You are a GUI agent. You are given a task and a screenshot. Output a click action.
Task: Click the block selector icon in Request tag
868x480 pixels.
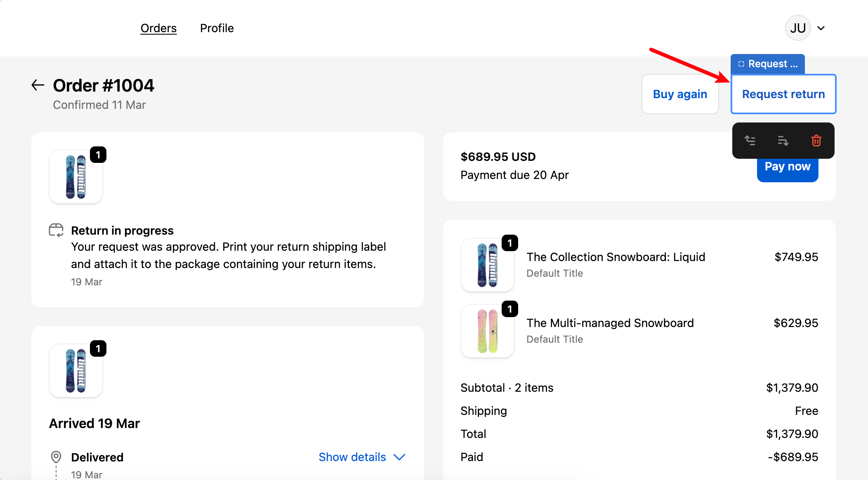[x=741, y=64]
